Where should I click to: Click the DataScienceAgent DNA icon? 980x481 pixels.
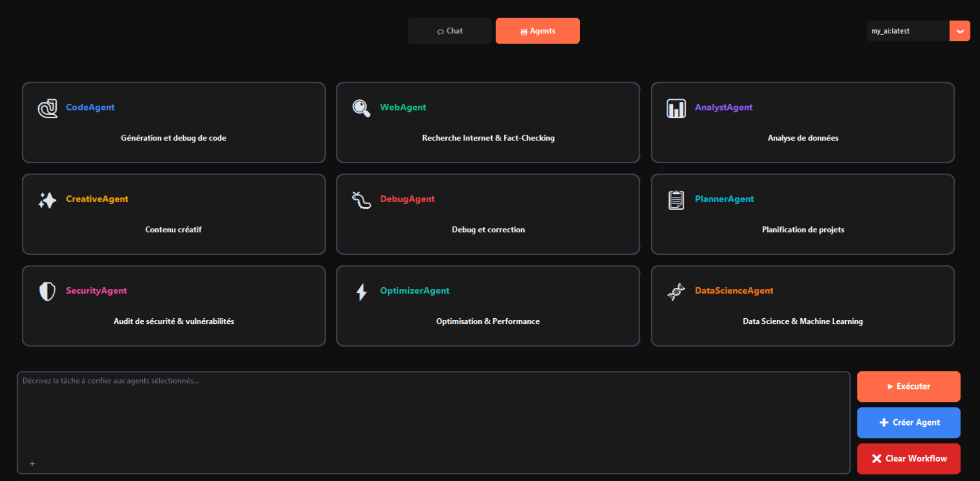tap(676, 292)
